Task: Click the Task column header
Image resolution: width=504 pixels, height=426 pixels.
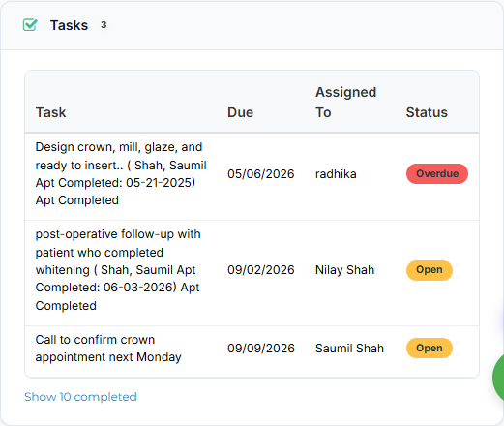Action: (50, 112)
